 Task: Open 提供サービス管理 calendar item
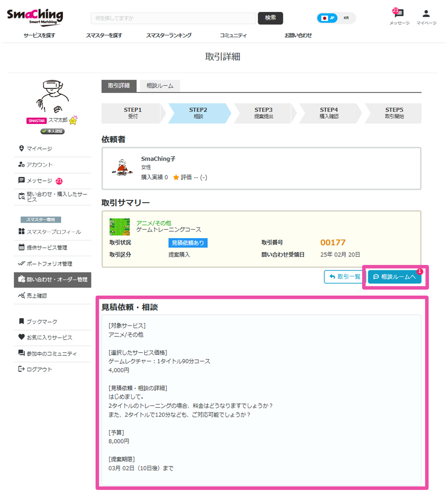(46, 247)
